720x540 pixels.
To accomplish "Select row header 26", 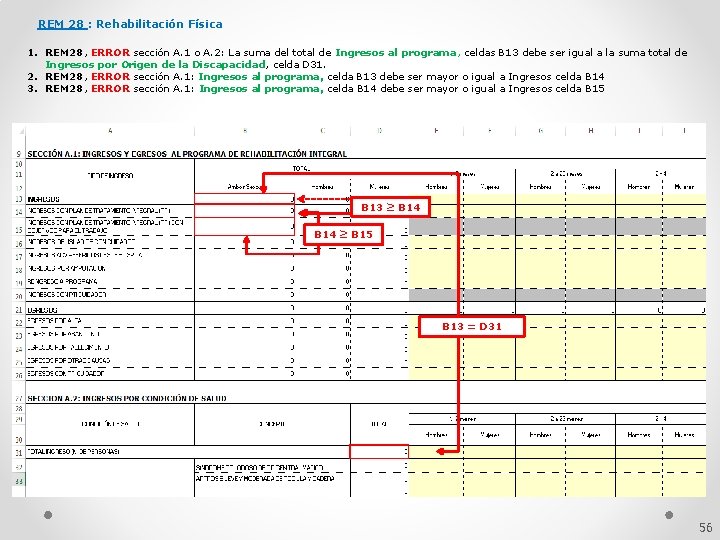I will (x=19, y=374).
